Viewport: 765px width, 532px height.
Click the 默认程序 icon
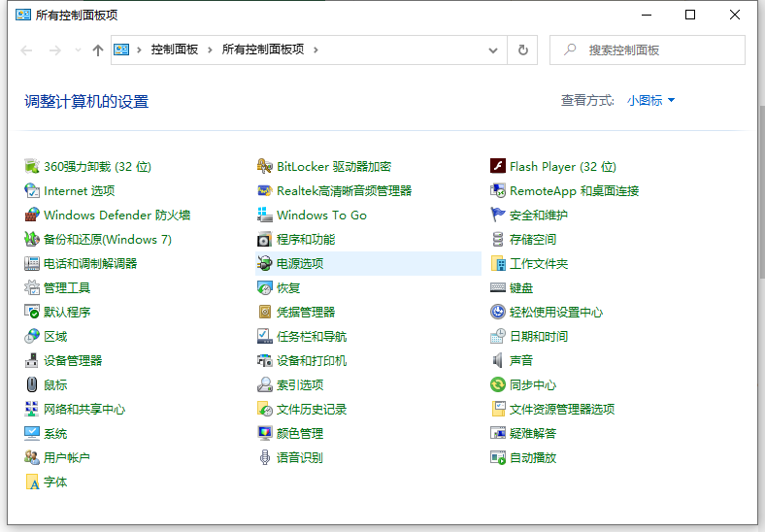pyautogui.click(x=32, y=312)
